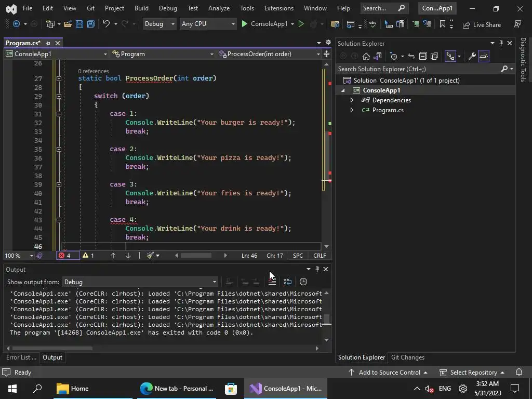Click the Undo arrow icon
The image size is (532, 399).
coord(106,24)
